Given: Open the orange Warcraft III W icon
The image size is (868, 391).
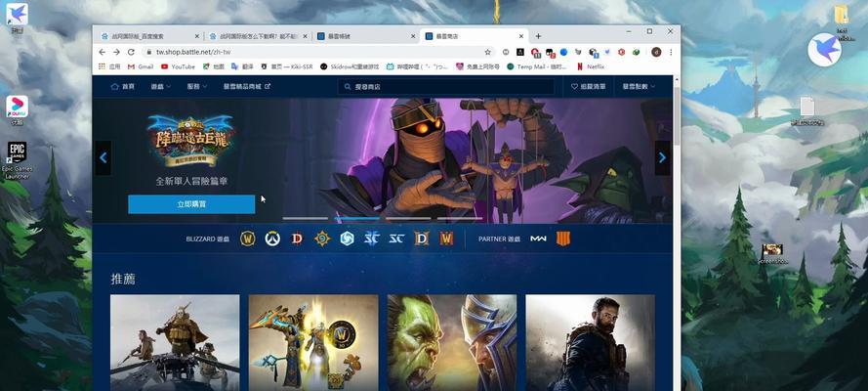Looking at the screenshot, I should coord(447,239).
